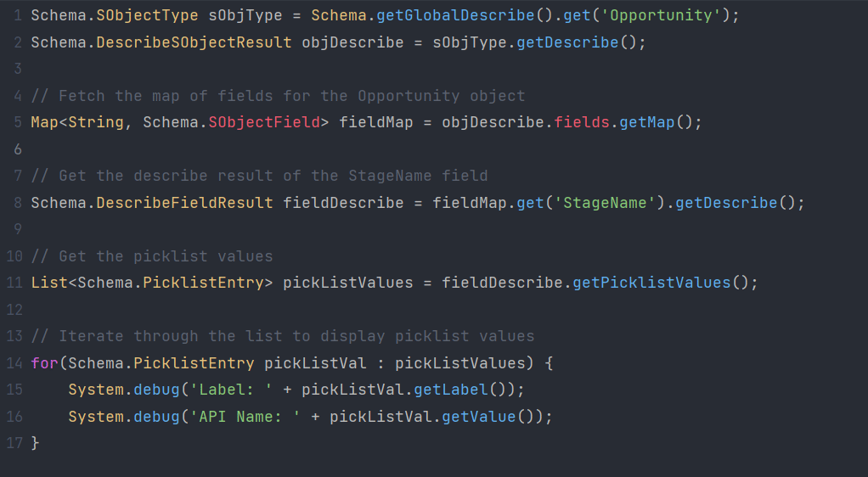Click the red 'fields' property on line 5
Image resolution: width=868 pixels, height=477 pixels.
point(581,122)
